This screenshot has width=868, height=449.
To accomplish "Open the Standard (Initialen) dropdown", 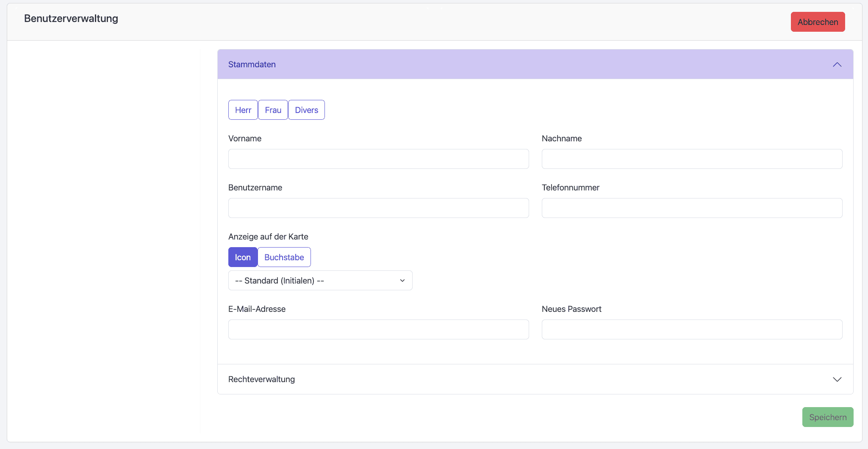I will [x=320, y=281].
